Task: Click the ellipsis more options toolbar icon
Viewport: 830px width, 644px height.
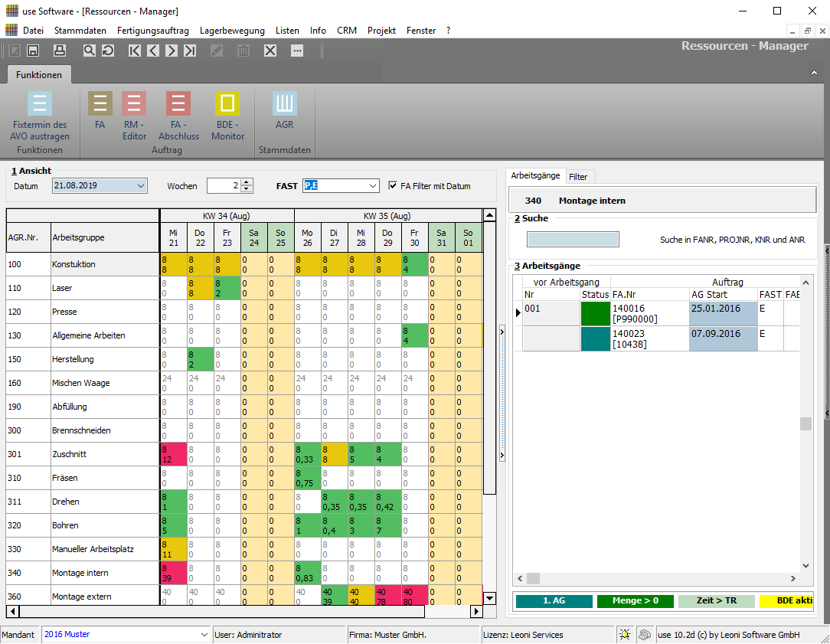Action: click(x=297, y=51)
